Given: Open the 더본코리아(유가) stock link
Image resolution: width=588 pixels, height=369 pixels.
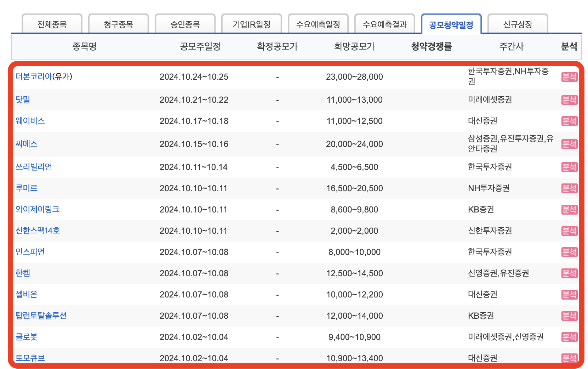Looking at the screenshot, I should 44,76.
